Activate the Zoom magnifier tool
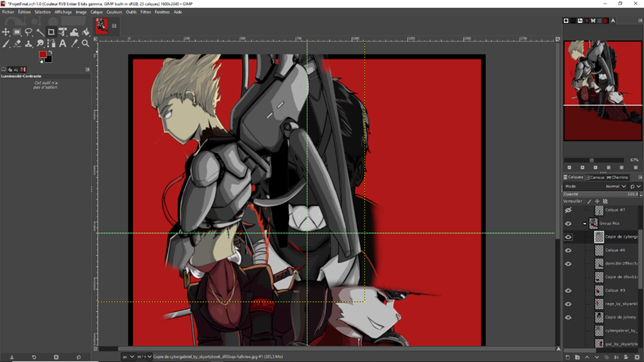 point(85,44)
